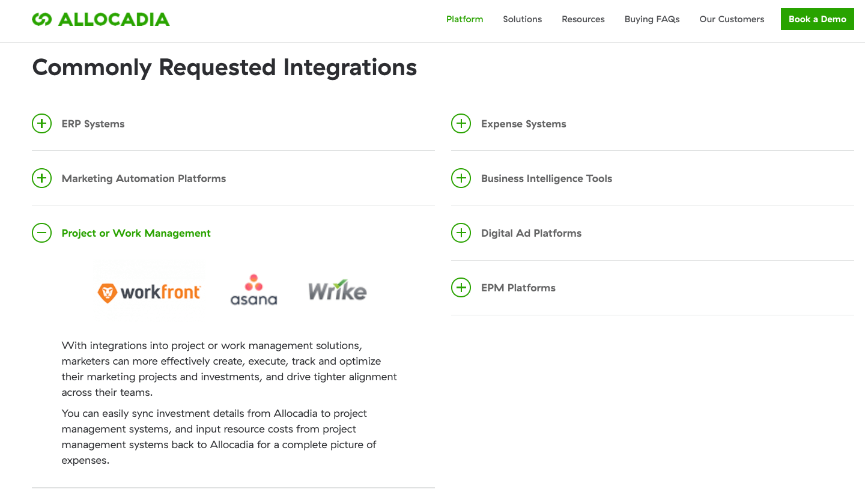The width and height of the screenshot is (865, 504).
Task: Click the plus icon beside EPM Platforms
Action: coord(461,288)
